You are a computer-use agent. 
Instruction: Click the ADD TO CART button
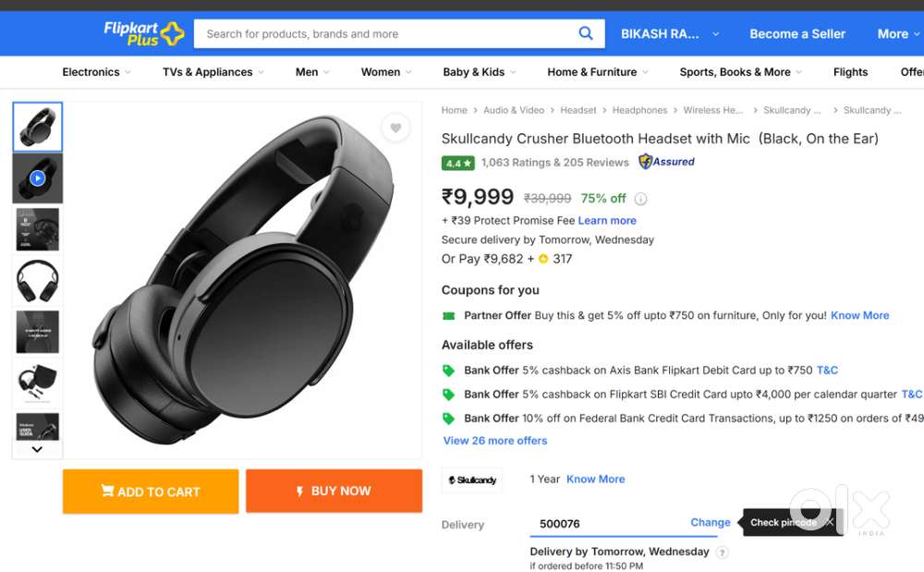pyautogui.click(x=151, y=492)
